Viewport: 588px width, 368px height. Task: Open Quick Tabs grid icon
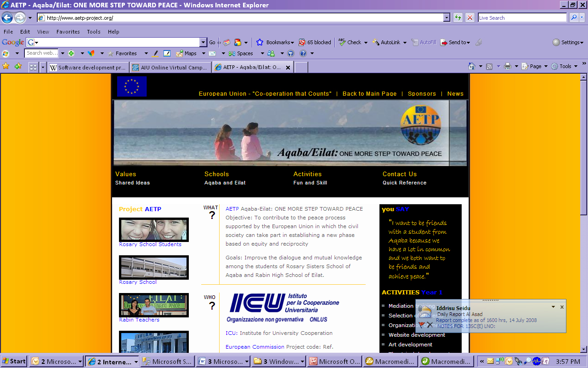pyautogui.click(x=33, y=67)
